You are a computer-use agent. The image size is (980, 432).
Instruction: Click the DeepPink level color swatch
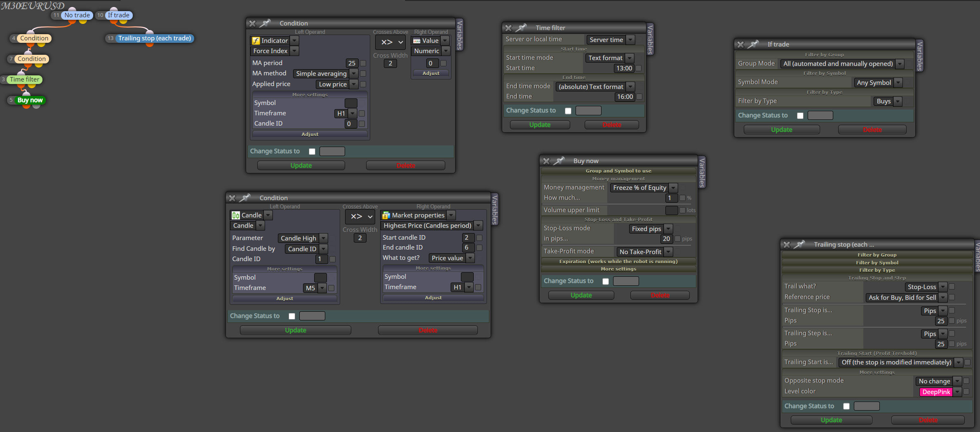pyautogui.click(x=936, y=392)
